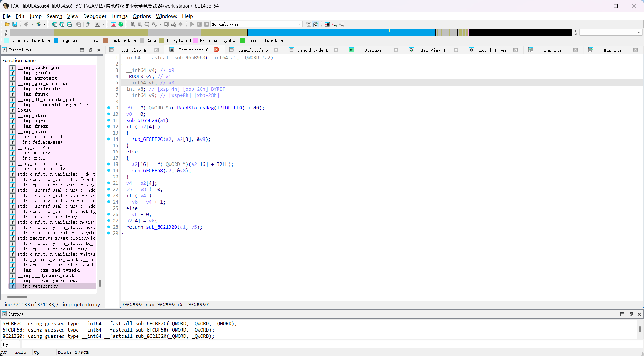Click the highlighted C pseudocode sync icon

[x=316, y=24]
